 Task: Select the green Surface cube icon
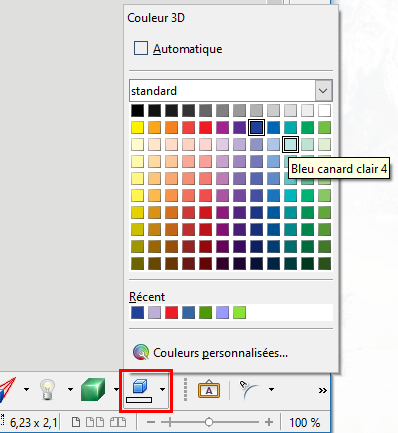click(x=93, y=389)
